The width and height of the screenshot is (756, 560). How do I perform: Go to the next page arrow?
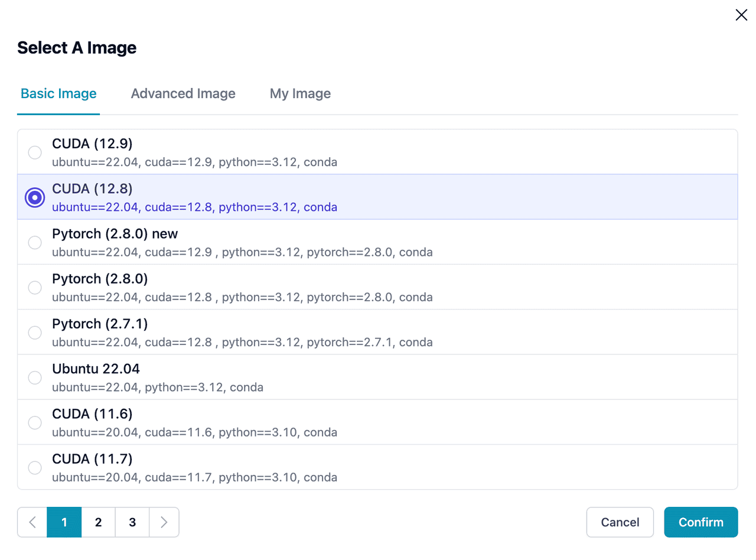[164, 522]
